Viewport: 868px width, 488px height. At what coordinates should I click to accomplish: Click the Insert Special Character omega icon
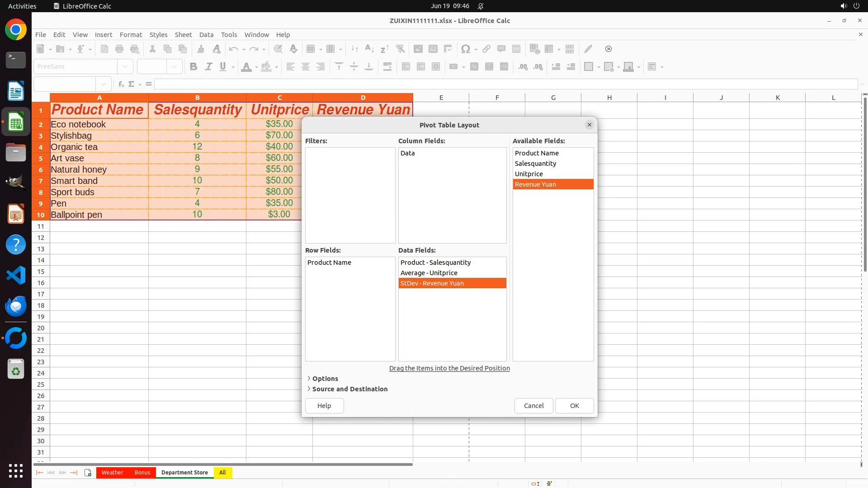pyautogui.click(x=465, y=49)
